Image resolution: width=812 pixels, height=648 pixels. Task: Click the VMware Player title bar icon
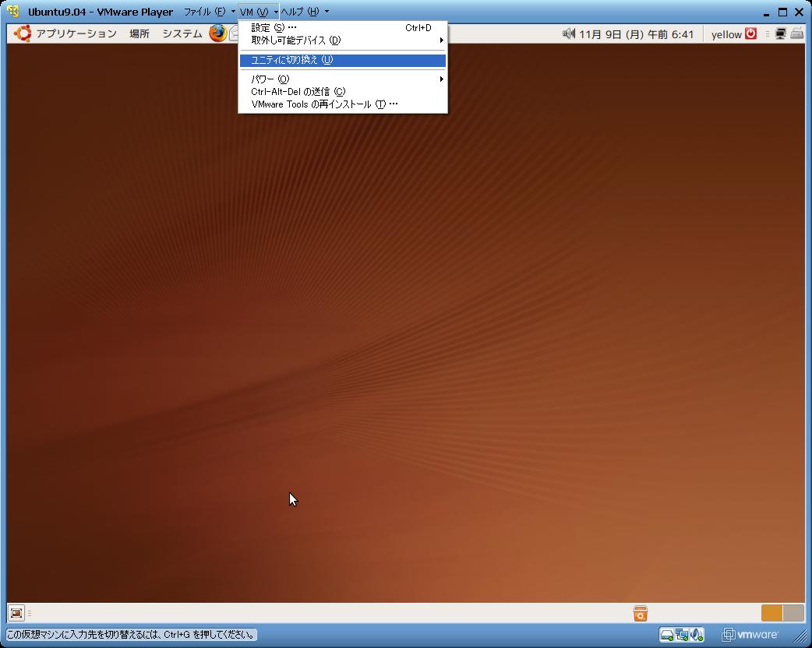coord(13,11)
